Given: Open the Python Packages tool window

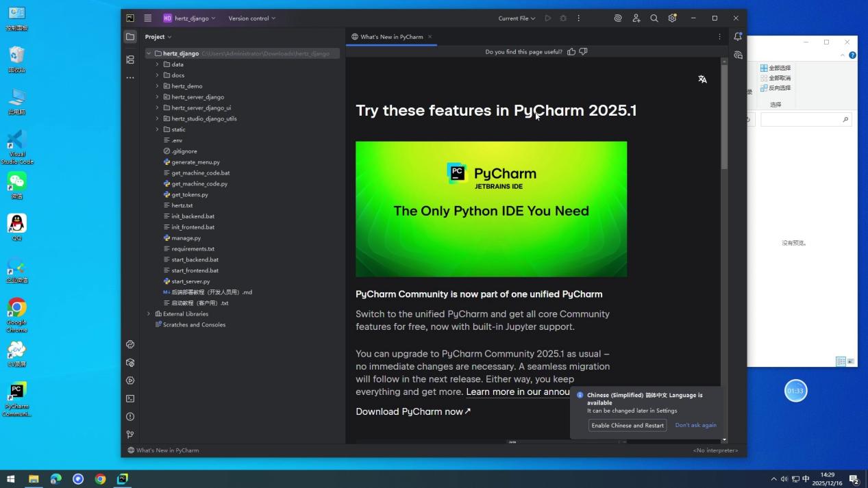Looking at the screenshot, I should [130, 344].
